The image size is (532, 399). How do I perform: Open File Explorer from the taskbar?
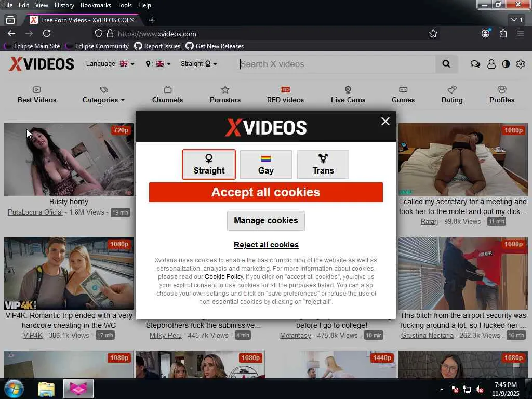click(46, 389)
